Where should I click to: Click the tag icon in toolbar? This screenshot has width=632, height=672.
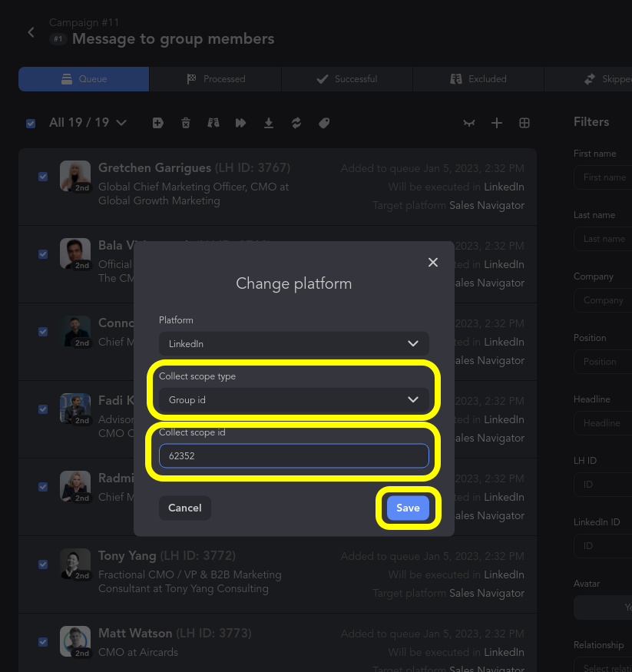[324, 123]
